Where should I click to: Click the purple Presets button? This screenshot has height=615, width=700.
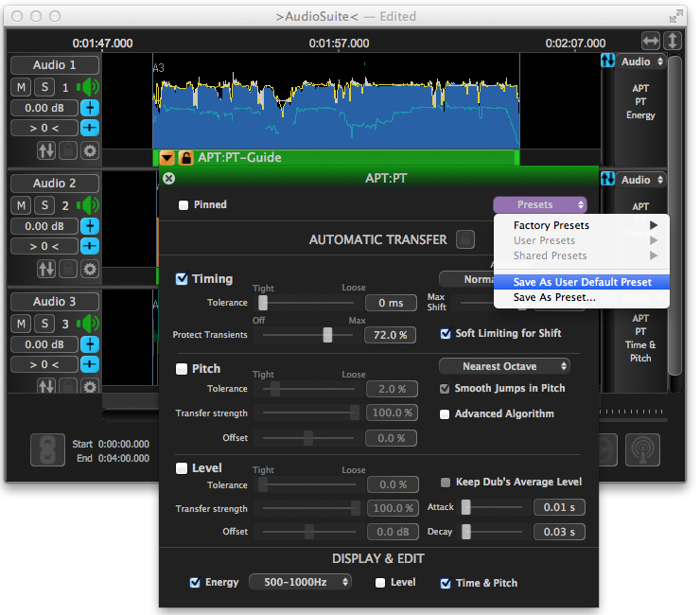tap(539, 204)
